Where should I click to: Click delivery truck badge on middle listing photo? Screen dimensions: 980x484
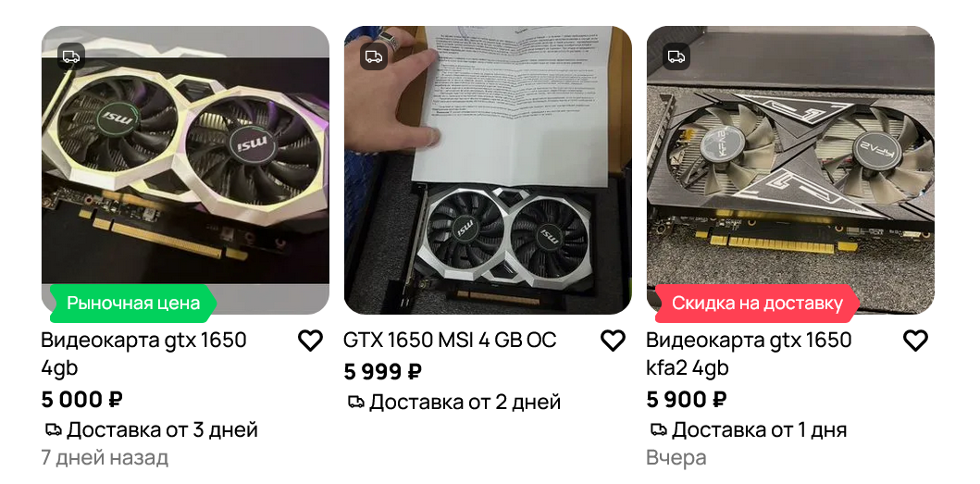point(374,56)
